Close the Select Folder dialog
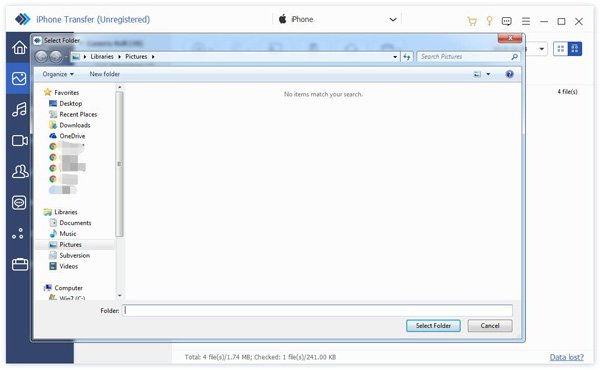 point(510,38)
